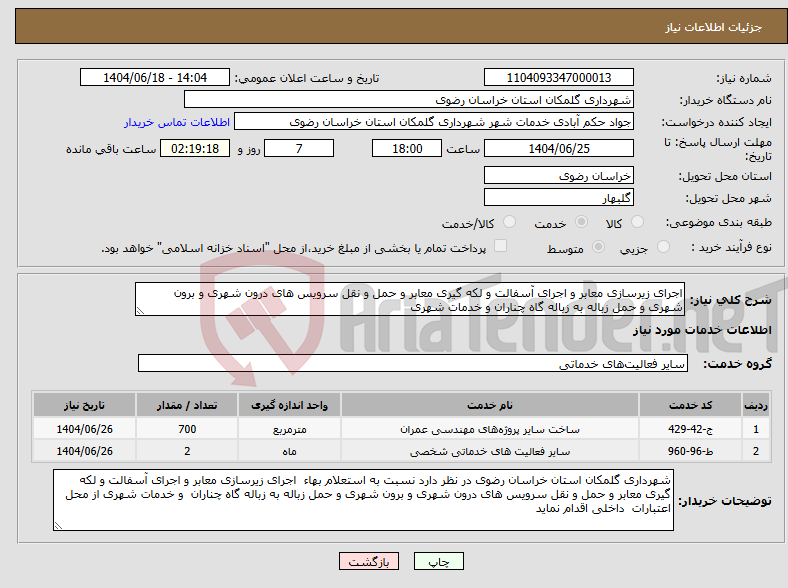The width and height of the screenshot is (788, 588).
Task: Select the متوسط purchase type radio
Action: pyautogui.click(x=599, y=246)
